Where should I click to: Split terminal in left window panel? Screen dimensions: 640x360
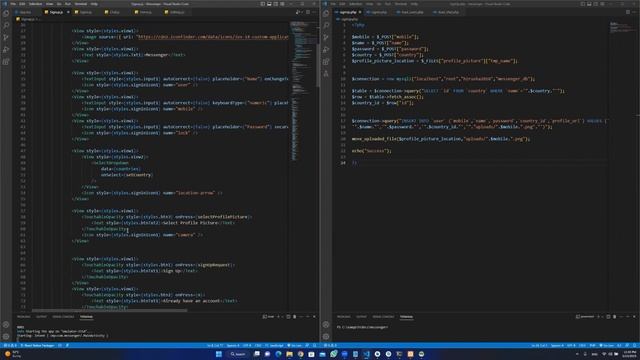pos(288,317)
